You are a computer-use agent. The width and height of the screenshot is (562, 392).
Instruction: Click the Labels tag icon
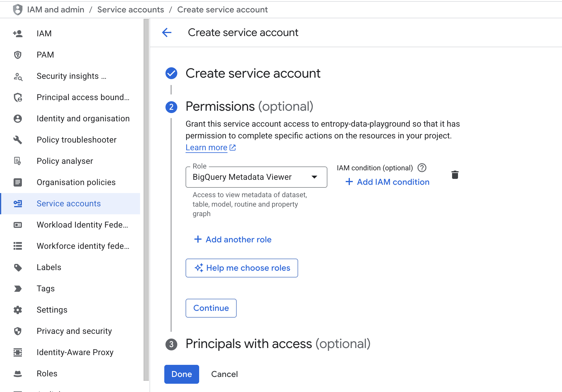tap(18, 267)
